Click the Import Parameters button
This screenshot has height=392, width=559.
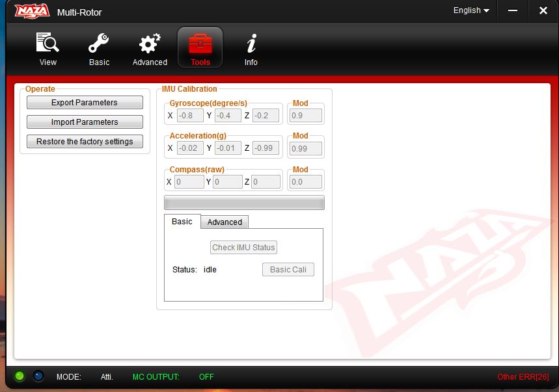point(85,122)
